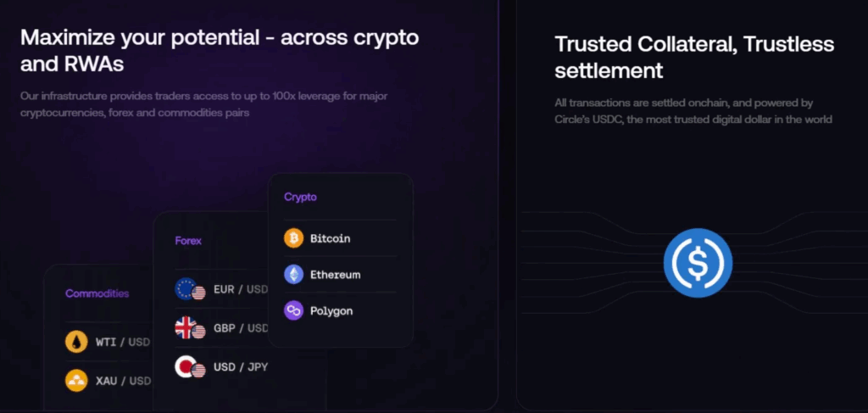This screenshot has width=868, height=413.
Task: Click the Ethereum label text
Action: point(335,275)
